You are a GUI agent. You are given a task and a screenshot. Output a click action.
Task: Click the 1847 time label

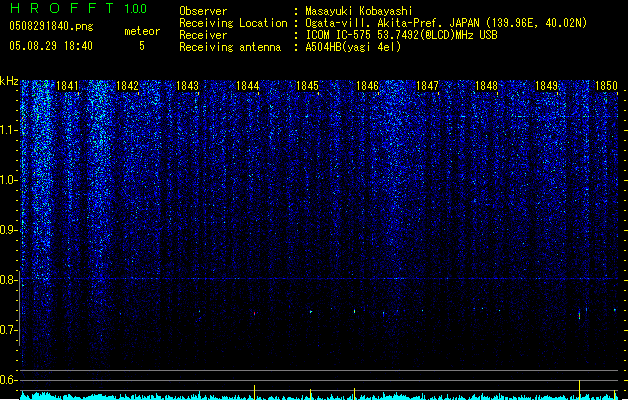(428, 86)
